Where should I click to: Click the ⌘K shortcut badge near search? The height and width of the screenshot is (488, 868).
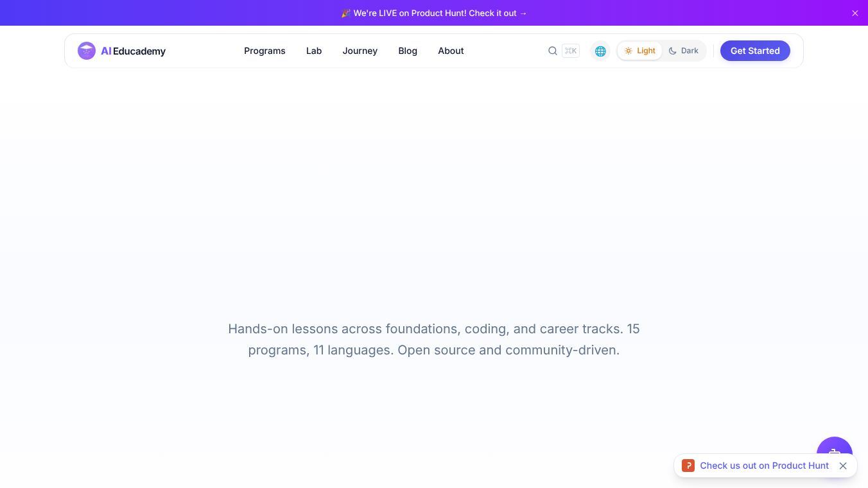pyautogui.click(x=571, y=51)
